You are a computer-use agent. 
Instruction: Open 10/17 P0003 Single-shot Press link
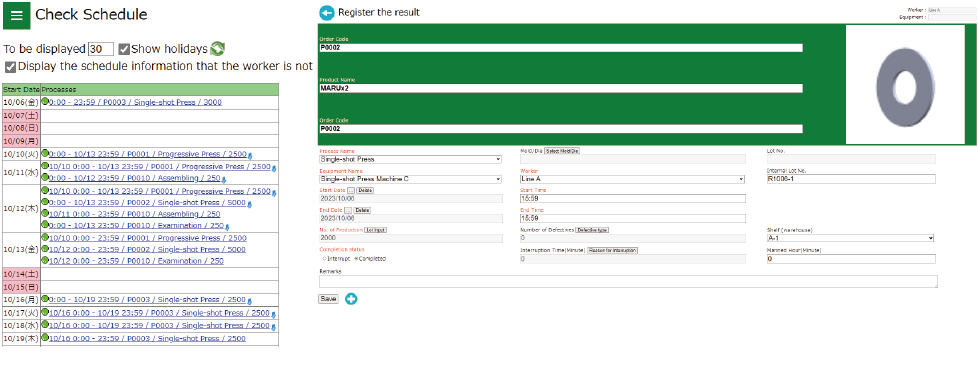click(160, 313)
